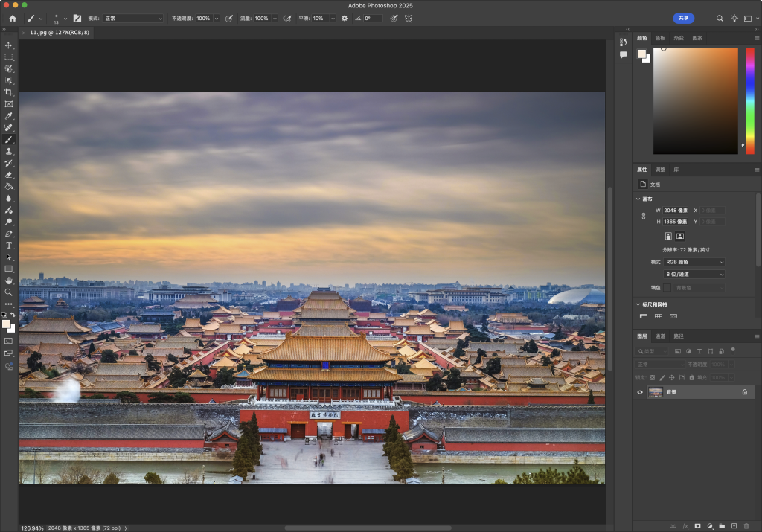Collapse the 画布 section in Properties

(638, 199)
